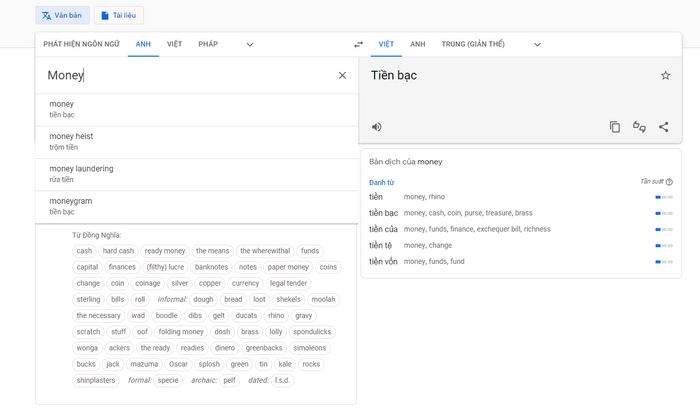Listen to the Vietnamese translation
This screenshot has height=408, width=700.
point(377,127)
